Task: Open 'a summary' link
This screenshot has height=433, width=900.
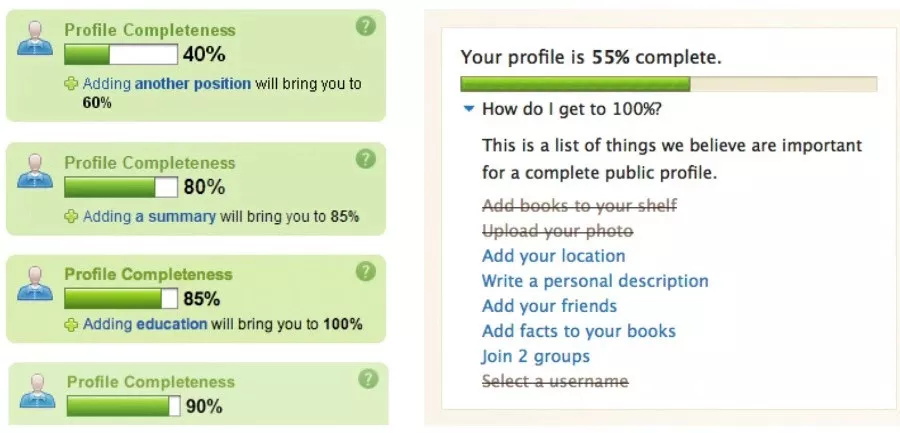Action: pyautogui.click(x=175, y=216)
